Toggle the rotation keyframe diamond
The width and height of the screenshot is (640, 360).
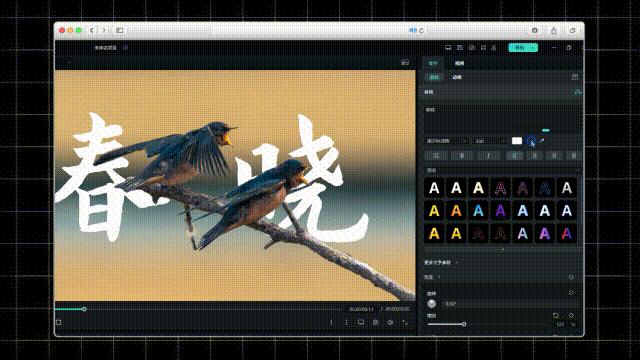point(571,293)
